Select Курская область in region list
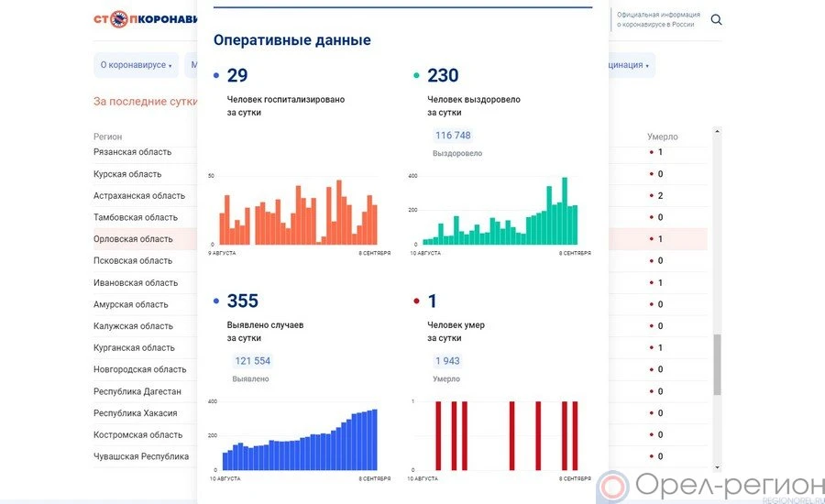 (x=127, y=174)
